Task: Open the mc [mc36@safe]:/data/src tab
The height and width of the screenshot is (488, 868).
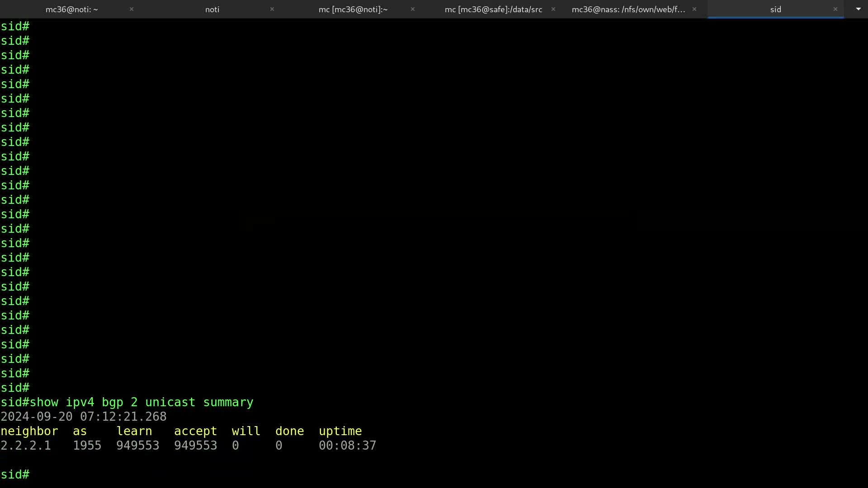Action: coord(493,9)
